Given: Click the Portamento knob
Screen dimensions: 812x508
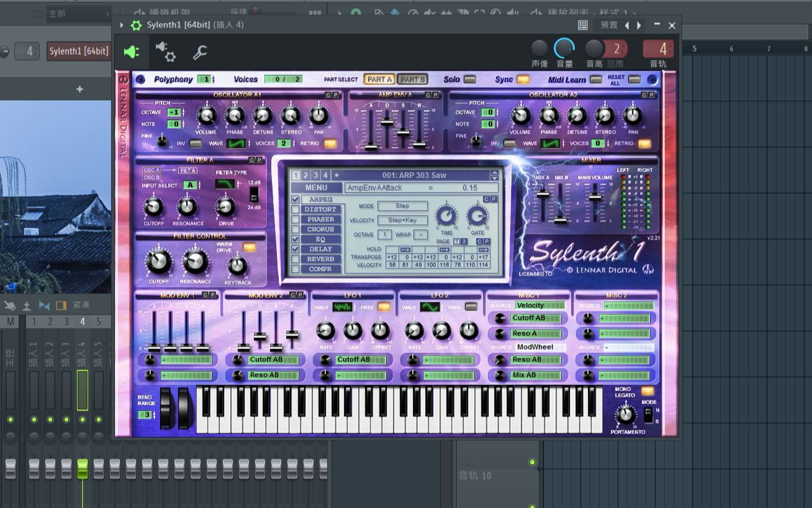Looking at the screenshot, I should (x=626, y=414).
